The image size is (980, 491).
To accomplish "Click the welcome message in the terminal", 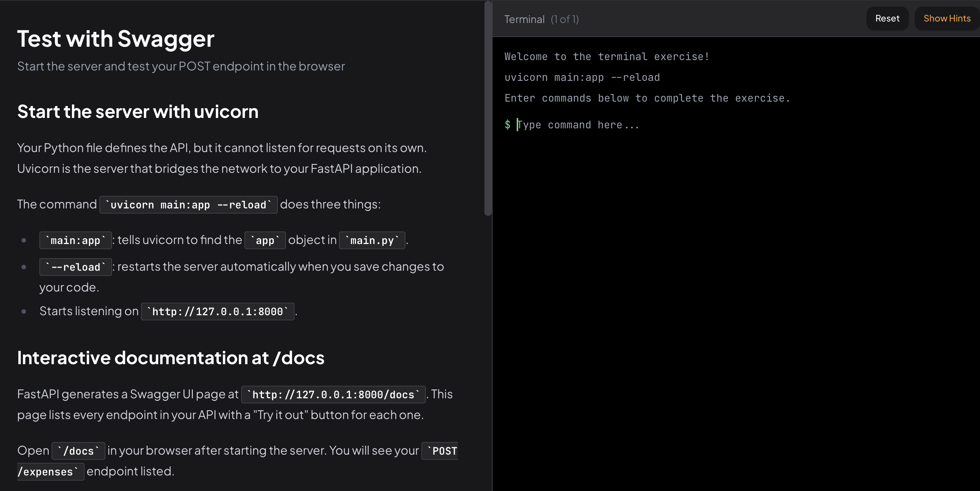I will click(606, 56).
